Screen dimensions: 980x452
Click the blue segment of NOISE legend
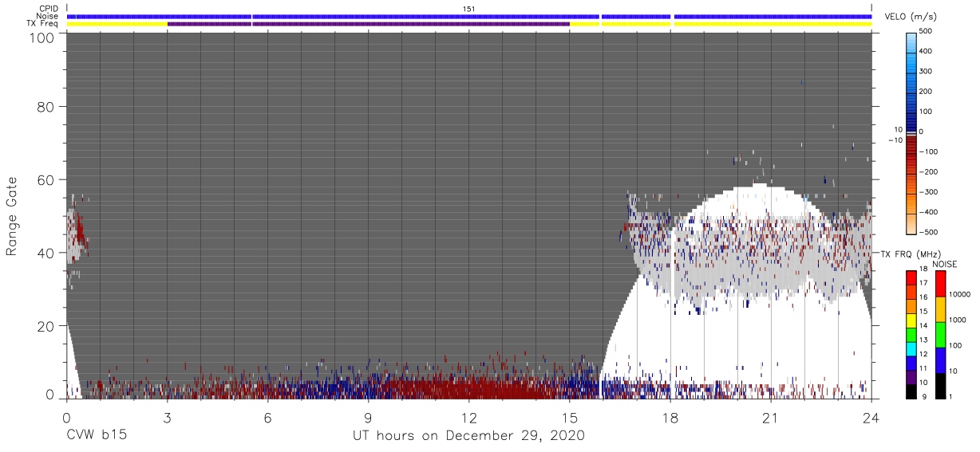click(x=940, y=360)
